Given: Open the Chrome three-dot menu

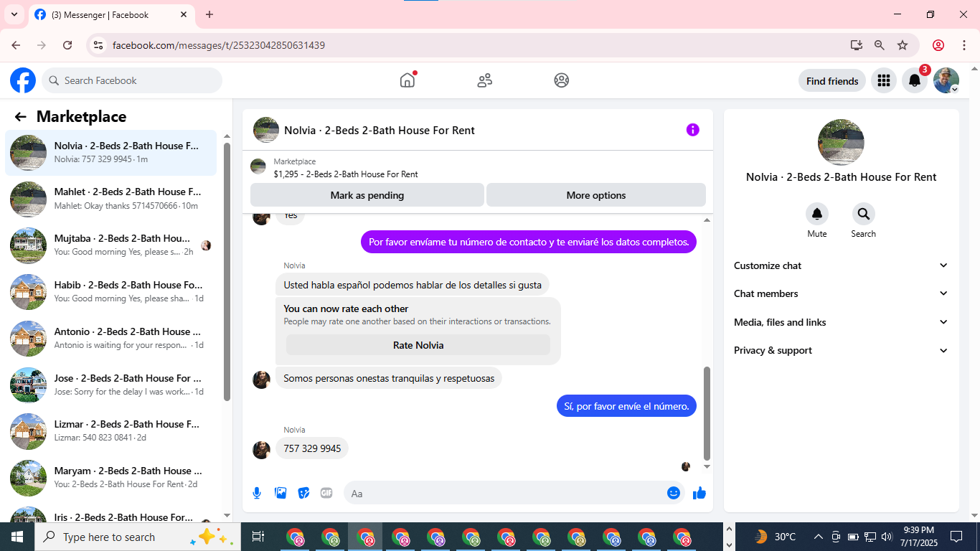Looking at the screenshot, I should 963,45.
